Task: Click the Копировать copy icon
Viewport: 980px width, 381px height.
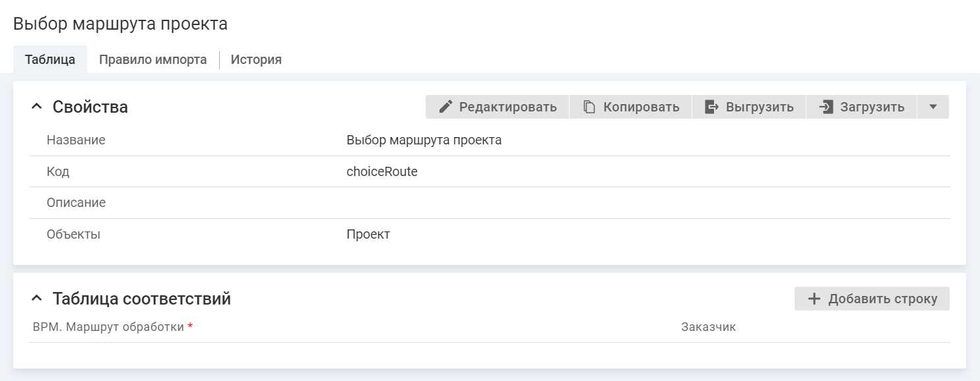Action: pyautogui.click(x=589, y=107)
